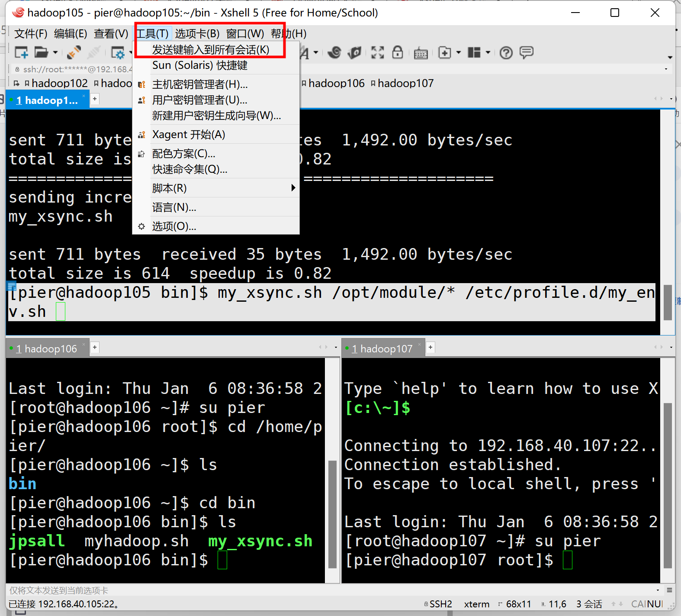Expand toolbar overflow arrow at right edge
Screen dimensions: 681x616
(x=670, y=57)
